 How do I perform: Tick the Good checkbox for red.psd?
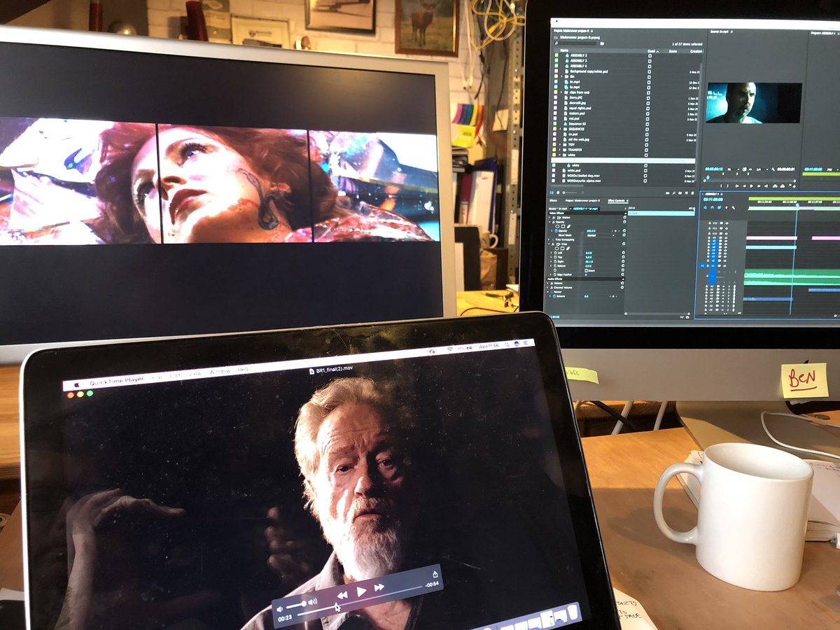pyautogui.click(x=647, y=119)
